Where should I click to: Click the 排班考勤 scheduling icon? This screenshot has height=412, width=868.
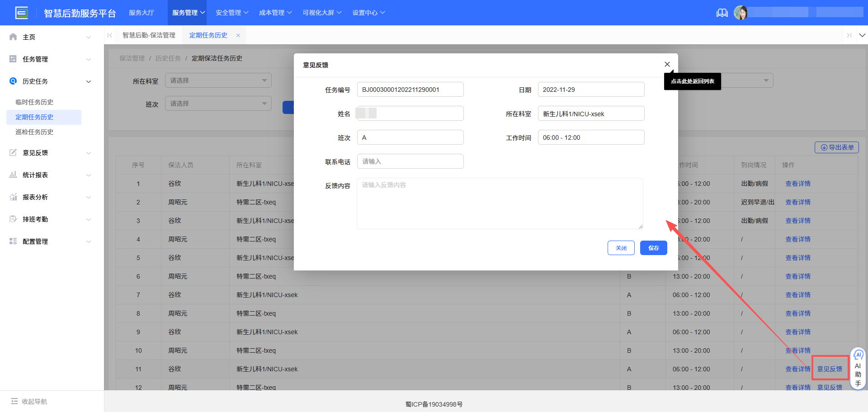(13, 219)
